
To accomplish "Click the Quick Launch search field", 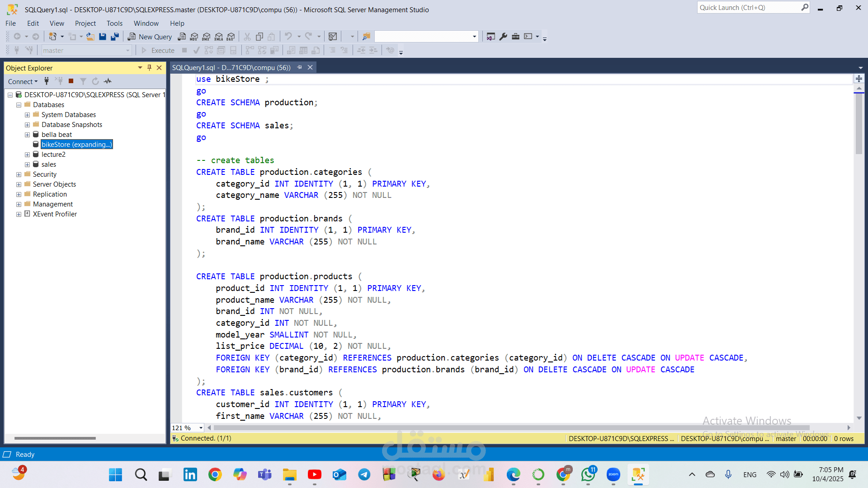I will (x=748, y=8).
